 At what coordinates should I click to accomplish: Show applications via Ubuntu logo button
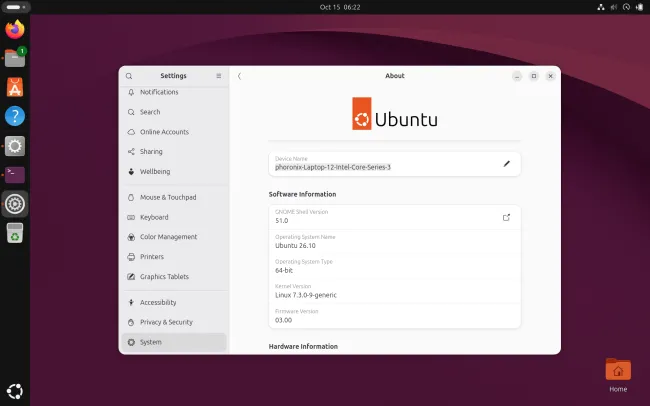click(x=15, y=391)
